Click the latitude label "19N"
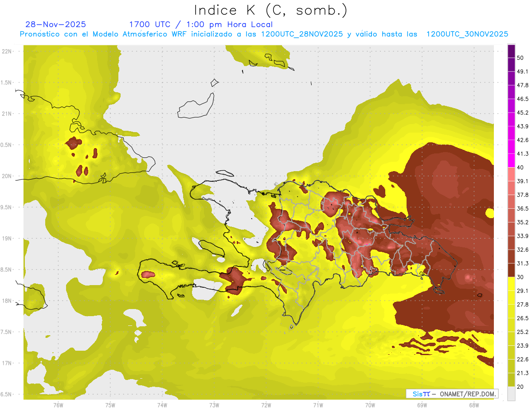532x411 pixels. click(x=7, y=239)
